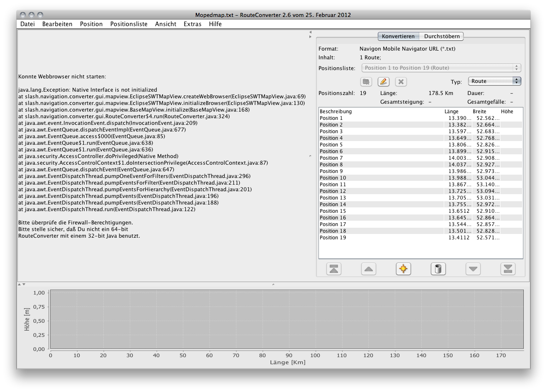The image size is (547, 392).
Task: Collapse map panel using left arrow on divider
Action: click(x=310, y=32)
